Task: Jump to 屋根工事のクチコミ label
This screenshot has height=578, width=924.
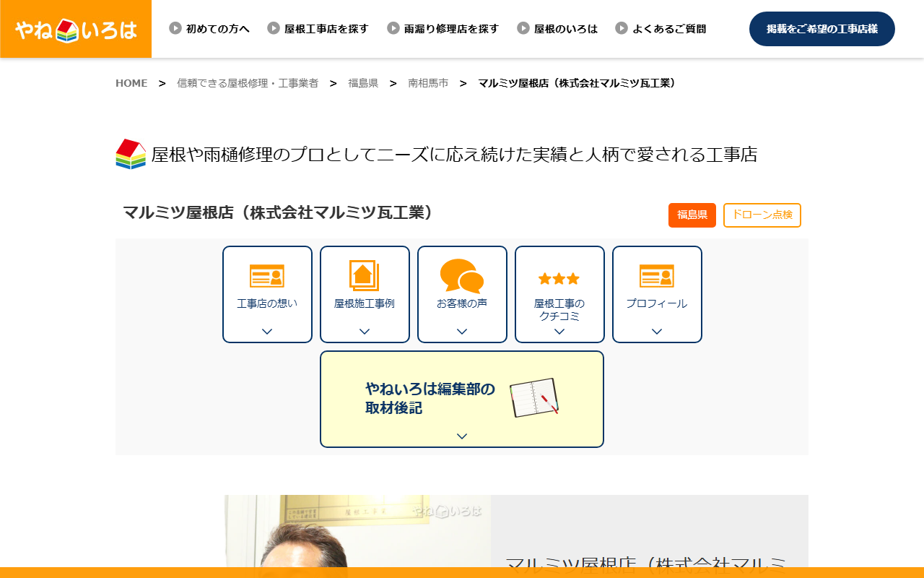Action: click(x=559, y=310)
